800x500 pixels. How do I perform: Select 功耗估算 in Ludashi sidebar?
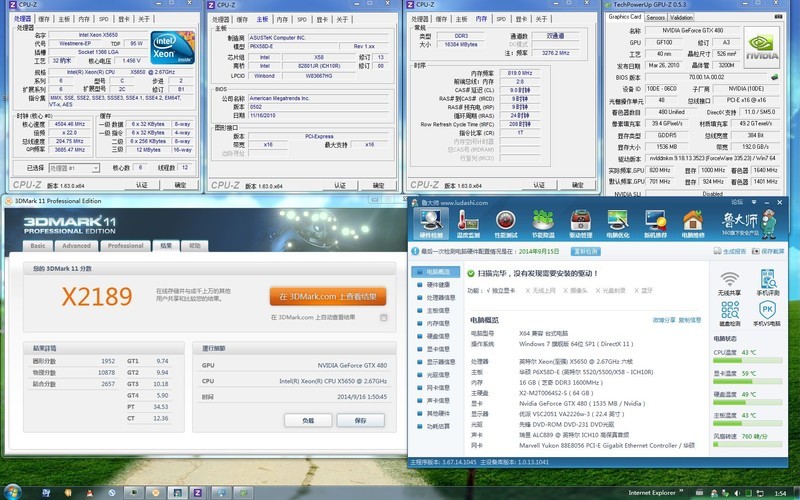pyautogui.click(x=436, y=426)
